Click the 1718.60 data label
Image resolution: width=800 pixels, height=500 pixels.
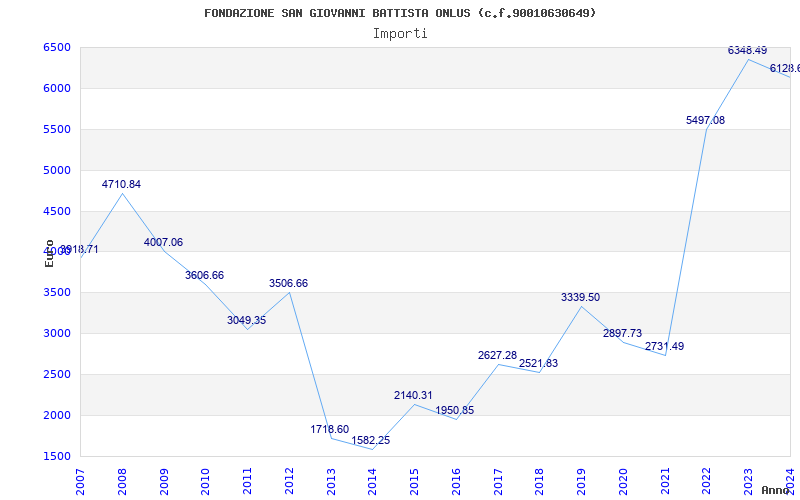(329, 430)
